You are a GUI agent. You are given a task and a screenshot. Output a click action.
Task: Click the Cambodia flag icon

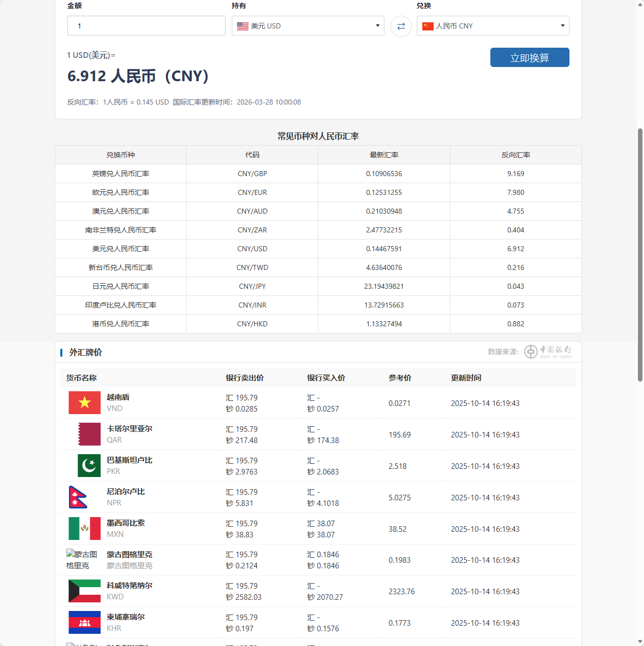85,623
